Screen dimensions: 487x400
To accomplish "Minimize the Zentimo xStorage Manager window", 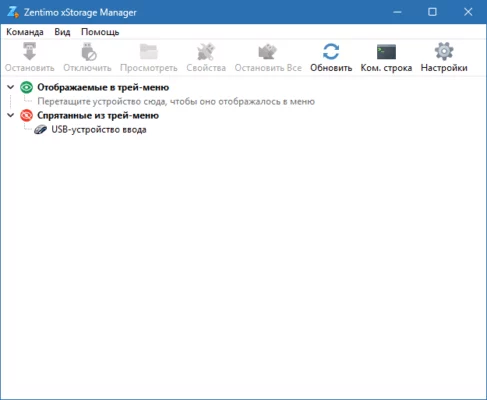I will (x=397, y=12).
